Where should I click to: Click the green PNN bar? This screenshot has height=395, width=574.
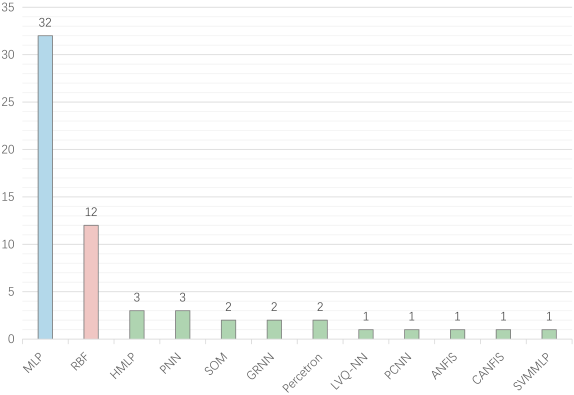[x=183, y=325]
